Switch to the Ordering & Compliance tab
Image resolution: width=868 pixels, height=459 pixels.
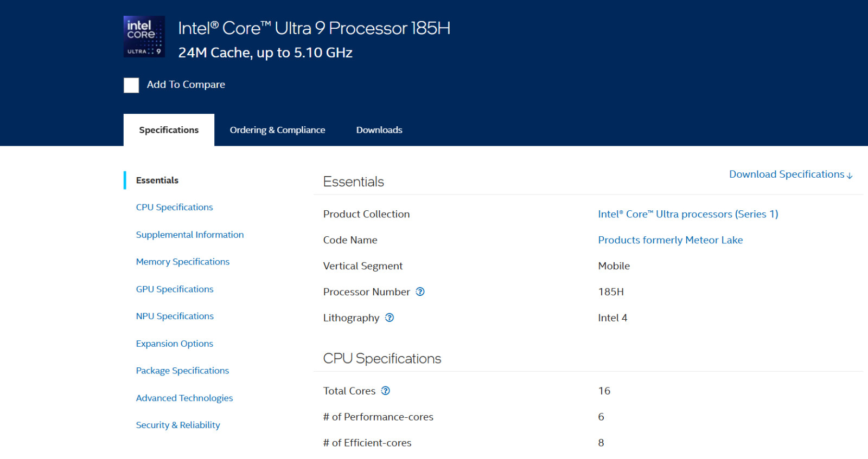277,130
